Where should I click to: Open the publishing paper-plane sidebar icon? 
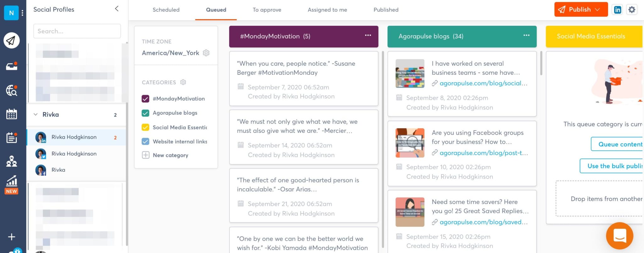tap(12, 40)
